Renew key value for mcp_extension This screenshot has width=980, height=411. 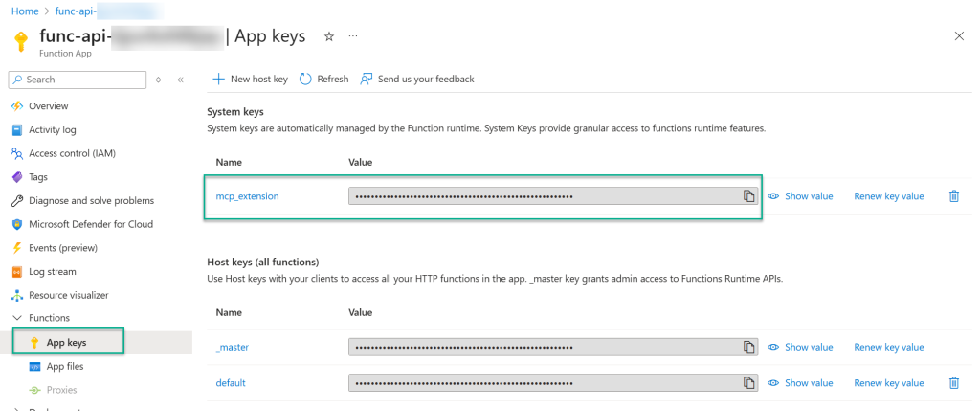tap(888, 196)
